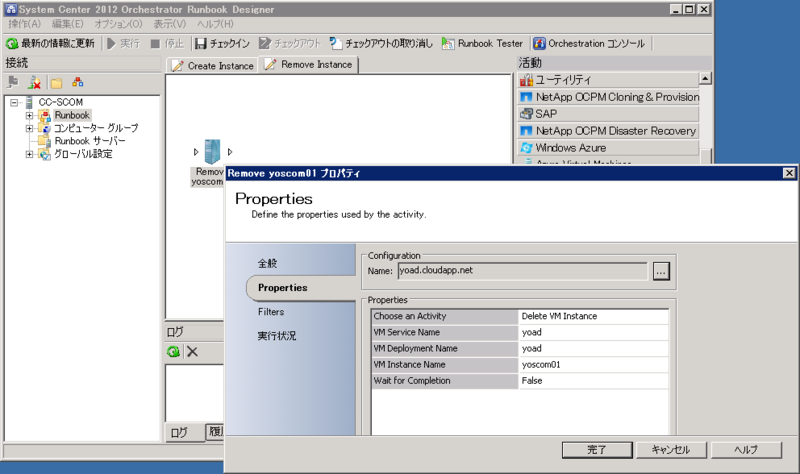Expand NetApp OCPM Disaster Recovery category
The height and width of the screenshot is (474, 800).
click(x=608, y=131)
